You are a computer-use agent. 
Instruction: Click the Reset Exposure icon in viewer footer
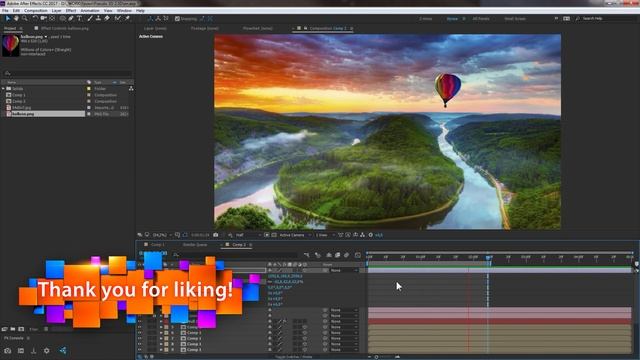click(371, 235)
